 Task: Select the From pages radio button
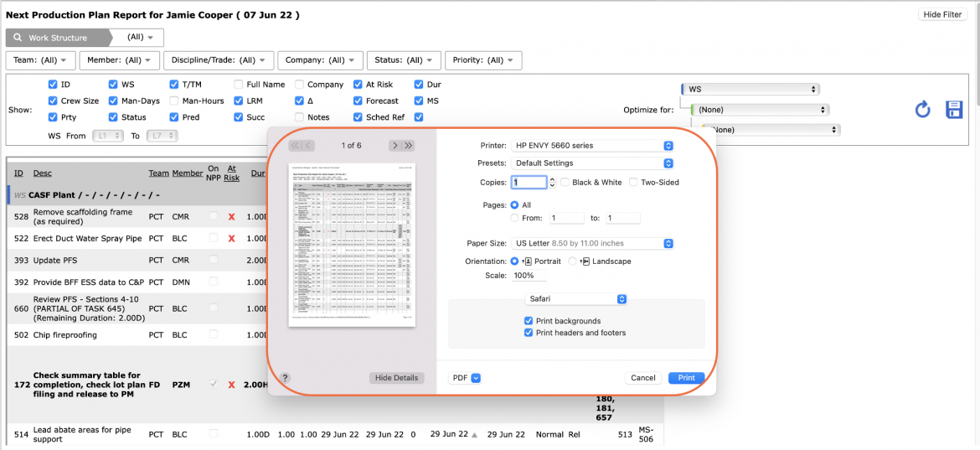coord(515,218)
